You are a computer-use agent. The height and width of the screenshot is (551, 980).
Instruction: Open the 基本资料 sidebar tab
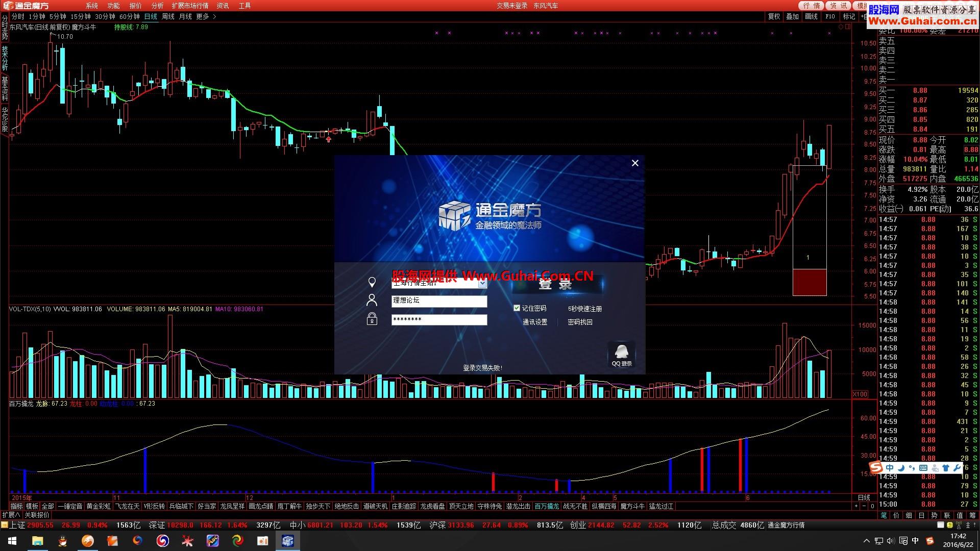5,88
